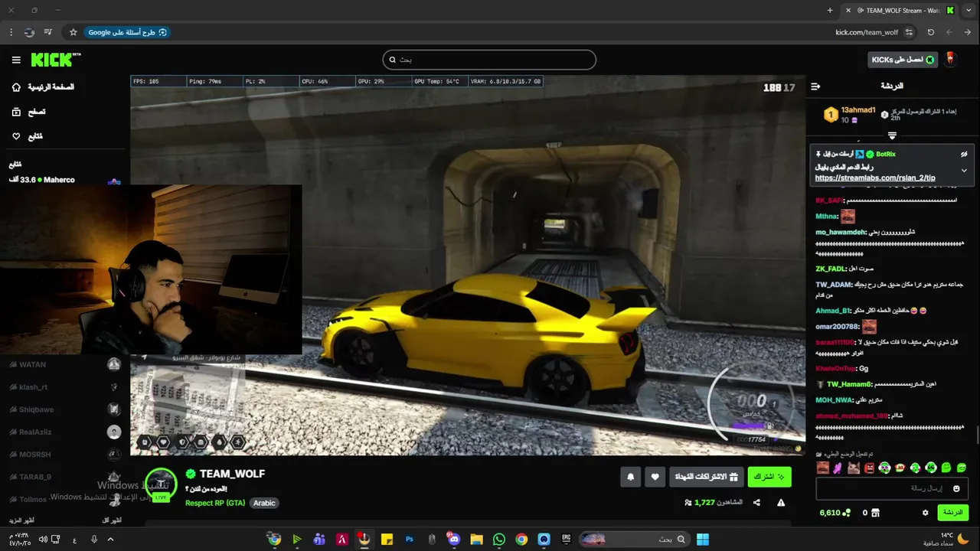980x551 pixels.
Task: Click username Ahmad_B1 in chat
Action: tap(832, 311)
